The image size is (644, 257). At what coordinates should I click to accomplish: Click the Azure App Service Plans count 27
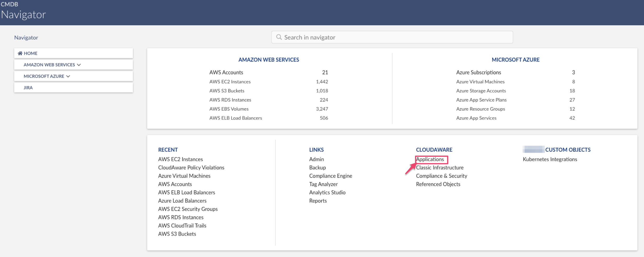pos(572,100)
